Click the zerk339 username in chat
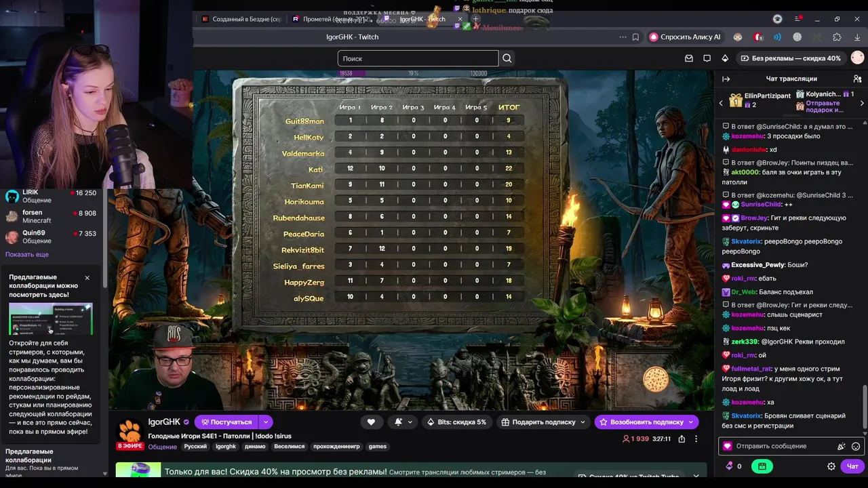This screenshot has width=868, height=488. click(745, 342)
